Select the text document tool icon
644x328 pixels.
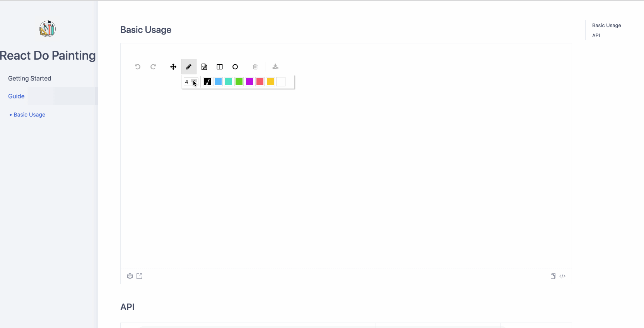point(204,67)
